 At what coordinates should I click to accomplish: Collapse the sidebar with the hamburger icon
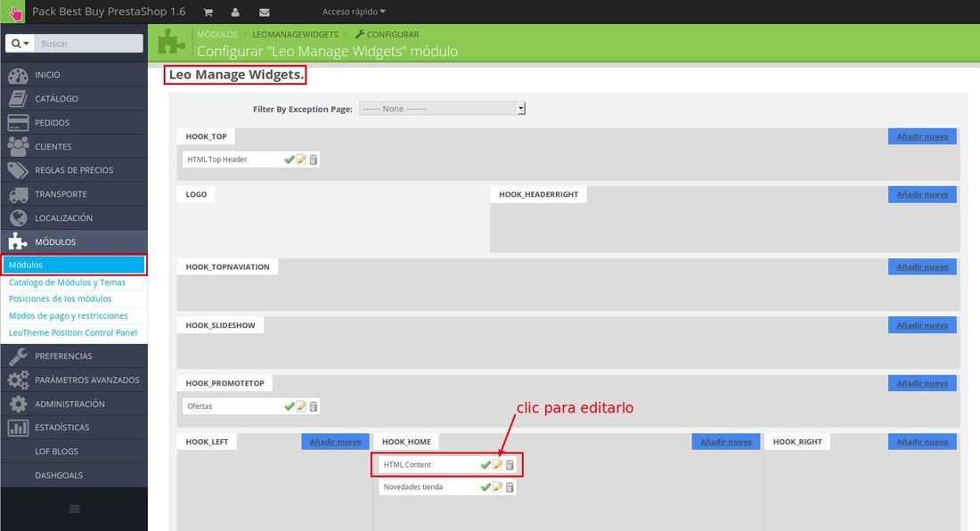click(x=74, y=509)
